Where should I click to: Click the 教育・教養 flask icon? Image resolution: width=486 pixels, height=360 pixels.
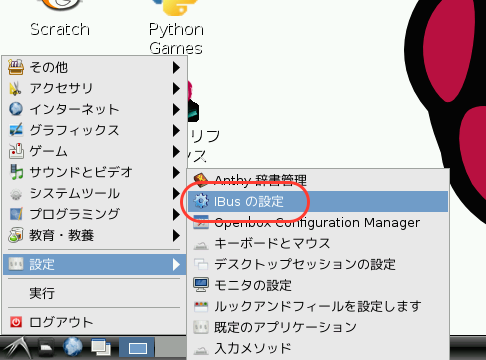click(16, 235)
